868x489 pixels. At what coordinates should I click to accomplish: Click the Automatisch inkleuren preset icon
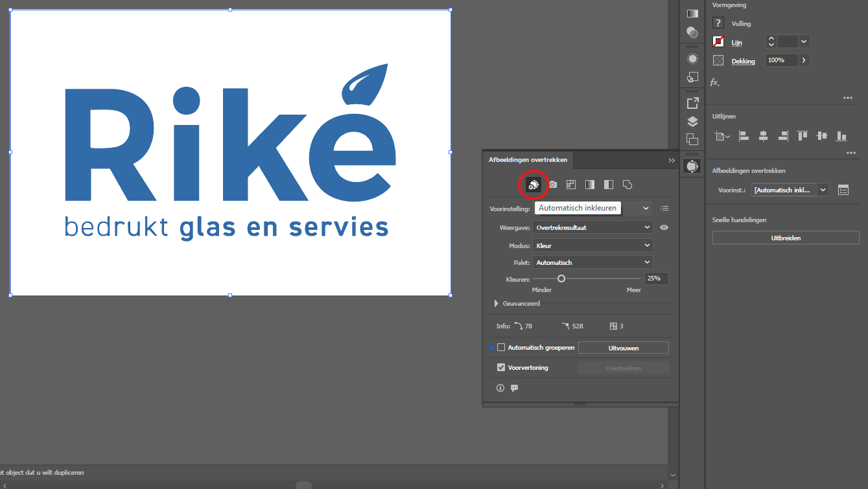click(533, 185)
